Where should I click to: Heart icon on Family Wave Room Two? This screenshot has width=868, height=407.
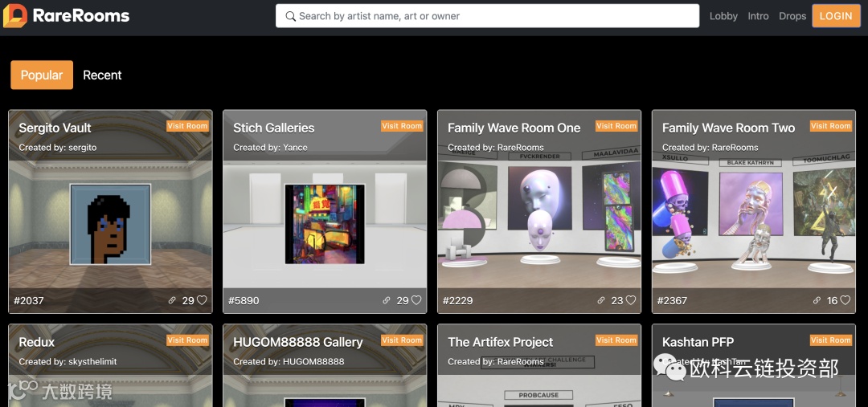point(845,300)
